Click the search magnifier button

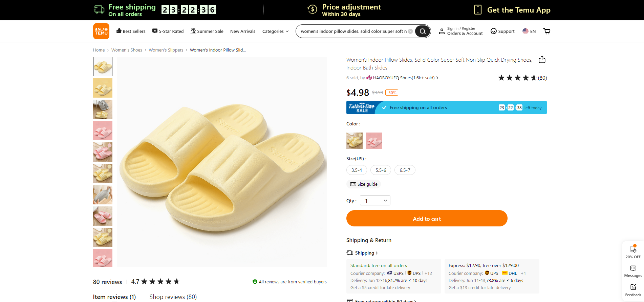(x=423, y=31)
